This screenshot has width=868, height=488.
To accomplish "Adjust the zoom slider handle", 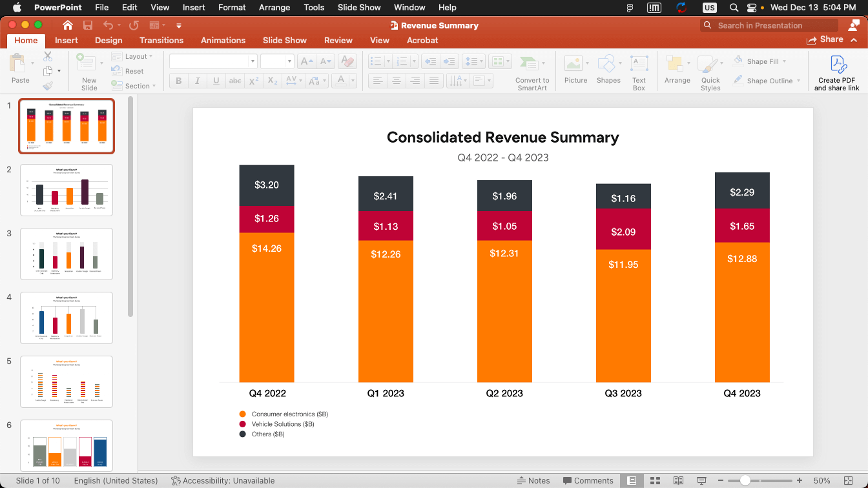I will click(x=745, y=481).
